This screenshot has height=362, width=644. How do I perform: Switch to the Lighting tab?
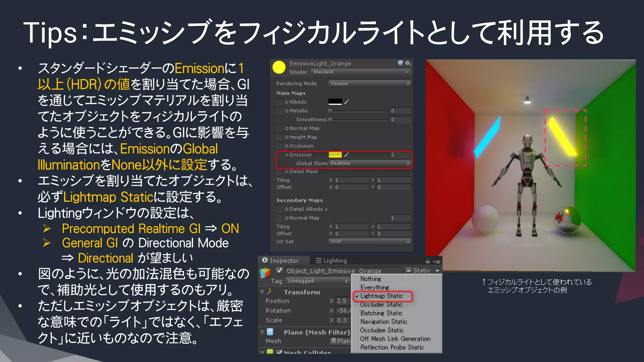point(331,261)
